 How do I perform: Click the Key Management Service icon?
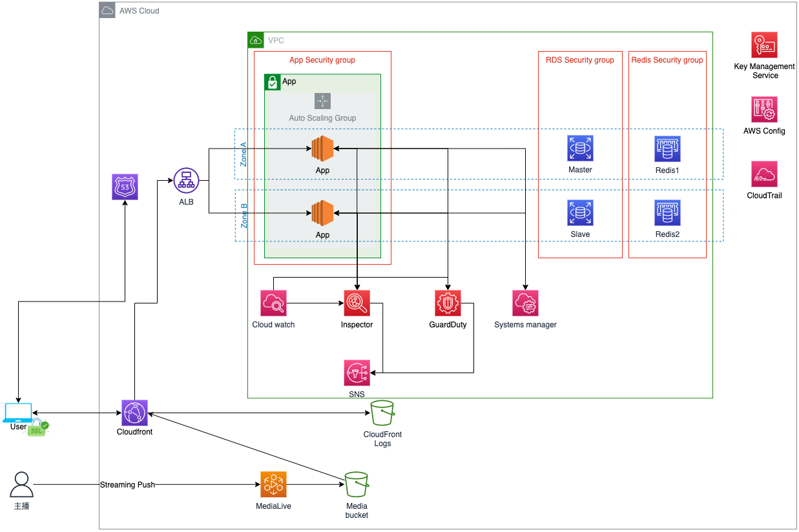pyautogui.click(x=764, y=45)
